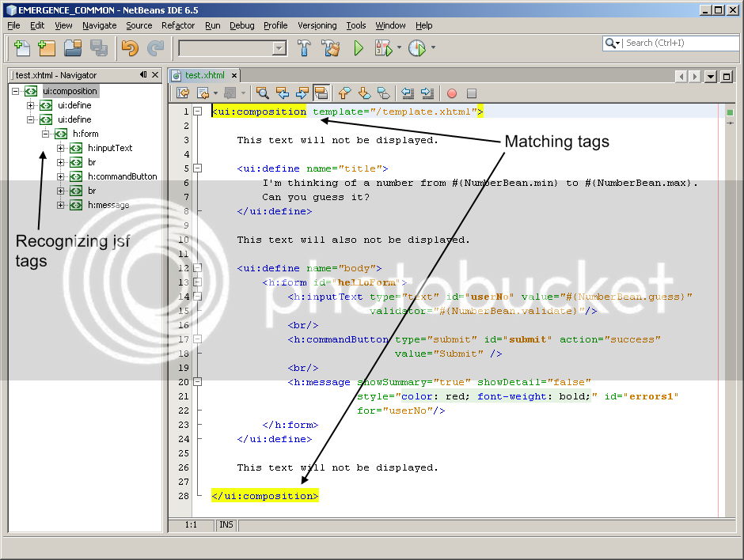This screenshot has height=560, width=744.
Task: Click the Profile Main Project clock icon
Action: pos(417,48)
